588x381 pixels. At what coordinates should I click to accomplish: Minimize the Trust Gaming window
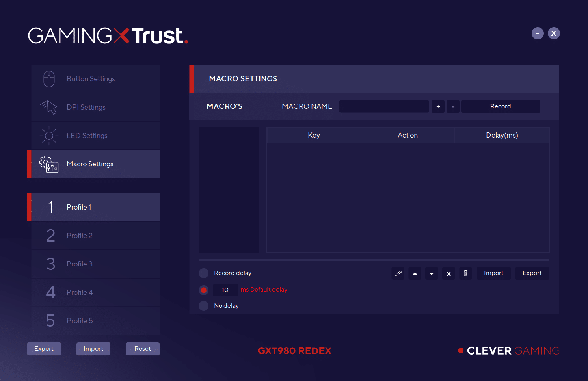tap(538, 33)
